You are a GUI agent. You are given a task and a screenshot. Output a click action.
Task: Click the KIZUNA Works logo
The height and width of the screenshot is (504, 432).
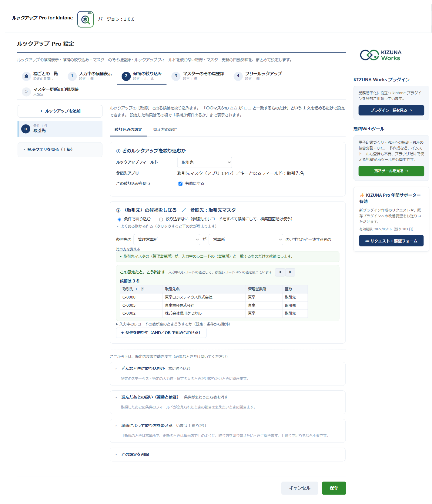[381, 55]
